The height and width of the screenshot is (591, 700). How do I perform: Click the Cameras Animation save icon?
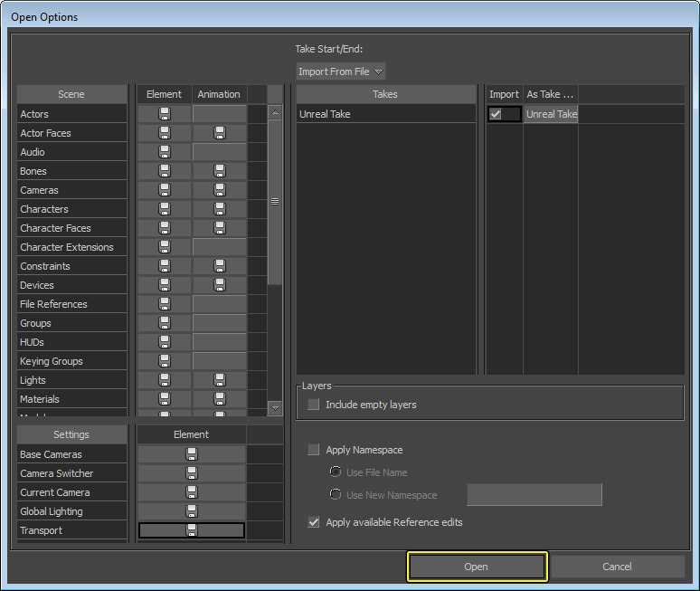pyautogui.click(x=219, y=190)
